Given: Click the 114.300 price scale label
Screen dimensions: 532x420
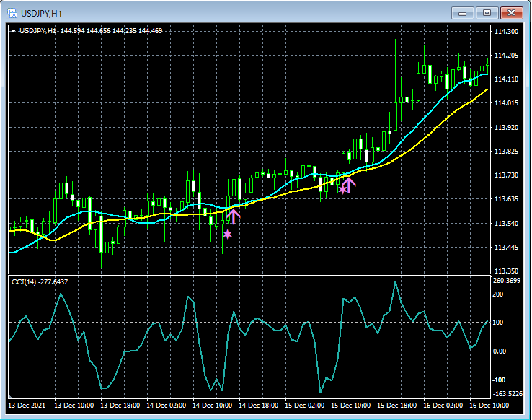Looking at the screenshot, I should 507,32.
